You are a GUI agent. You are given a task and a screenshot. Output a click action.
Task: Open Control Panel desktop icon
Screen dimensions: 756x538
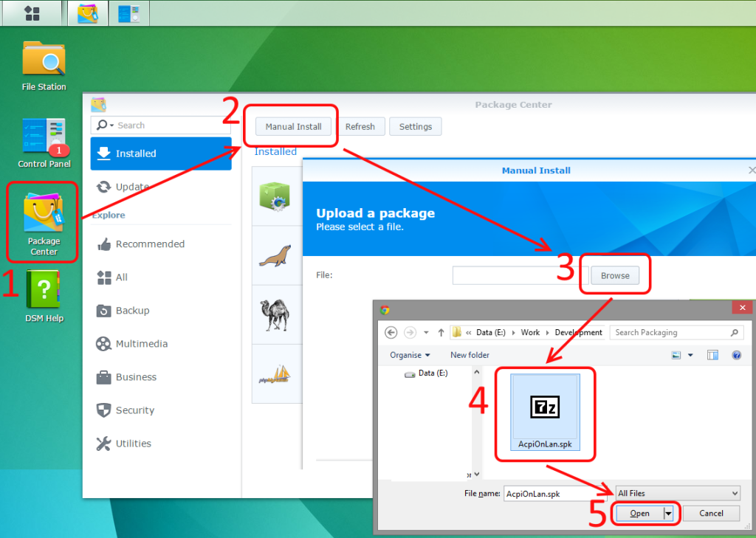click(x=44, y=142)
